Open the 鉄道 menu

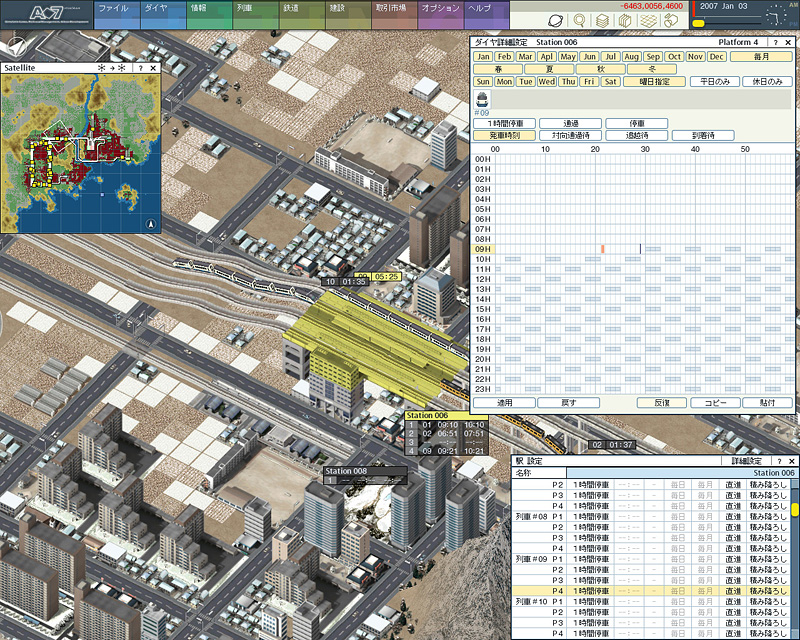coord(302,15)
